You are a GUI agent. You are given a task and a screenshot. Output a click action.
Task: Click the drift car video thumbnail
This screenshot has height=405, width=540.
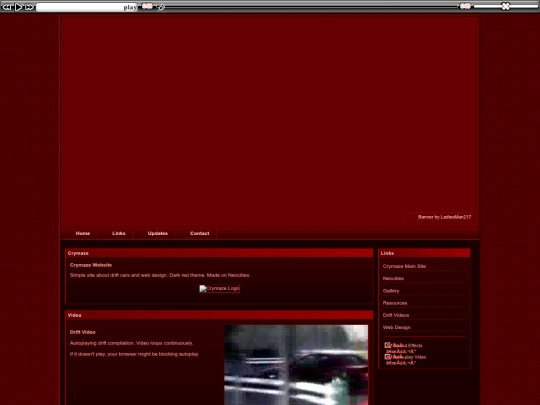point(296,365)
